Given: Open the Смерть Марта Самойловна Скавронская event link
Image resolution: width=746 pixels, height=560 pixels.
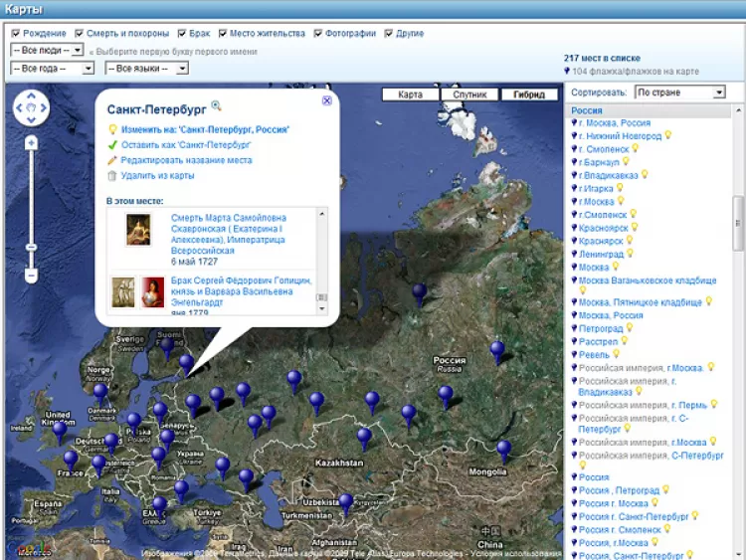Looking at the screenshot, I should pyautogui.click(x=229, y=234).
